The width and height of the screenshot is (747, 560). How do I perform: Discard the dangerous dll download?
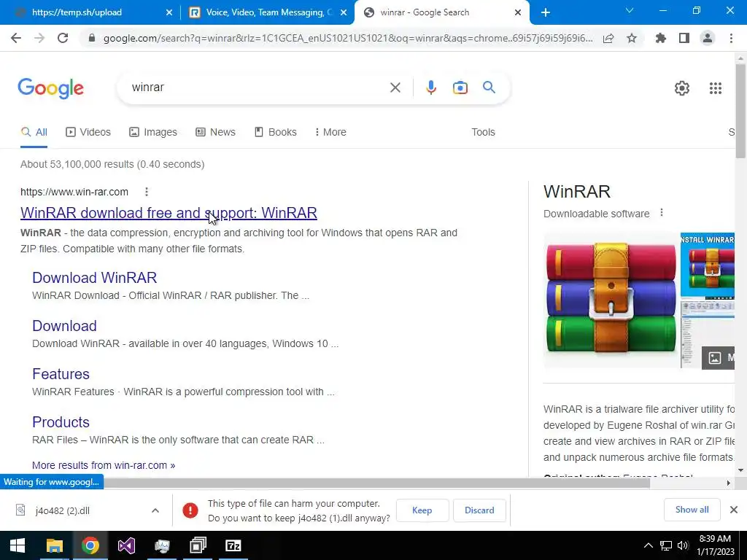(x=479, y=510)
